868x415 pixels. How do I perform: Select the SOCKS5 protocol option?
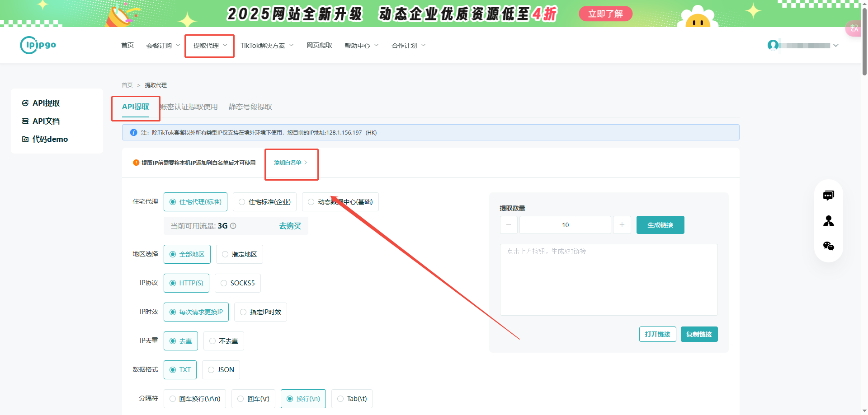point(237,283)
